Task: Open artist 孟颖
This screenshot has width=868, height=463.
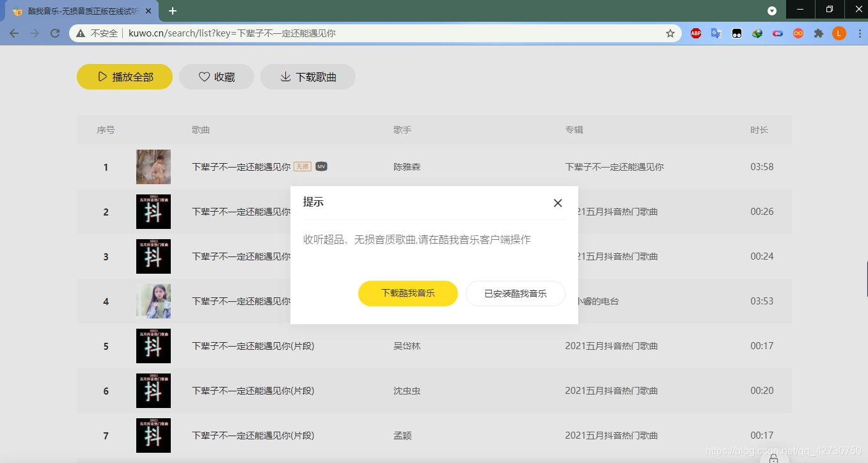Action: tap(402, 436)
